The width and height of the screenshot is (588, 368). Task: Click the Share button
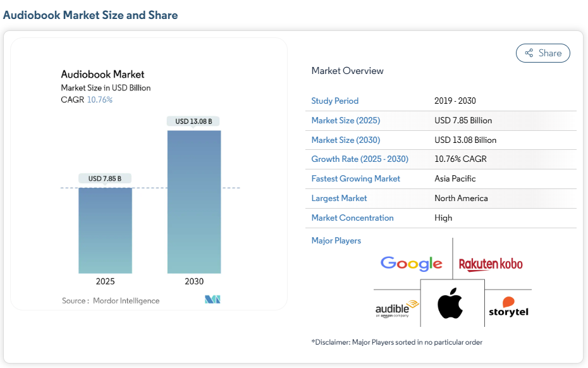pyautogui.click(x=542, y=53)
